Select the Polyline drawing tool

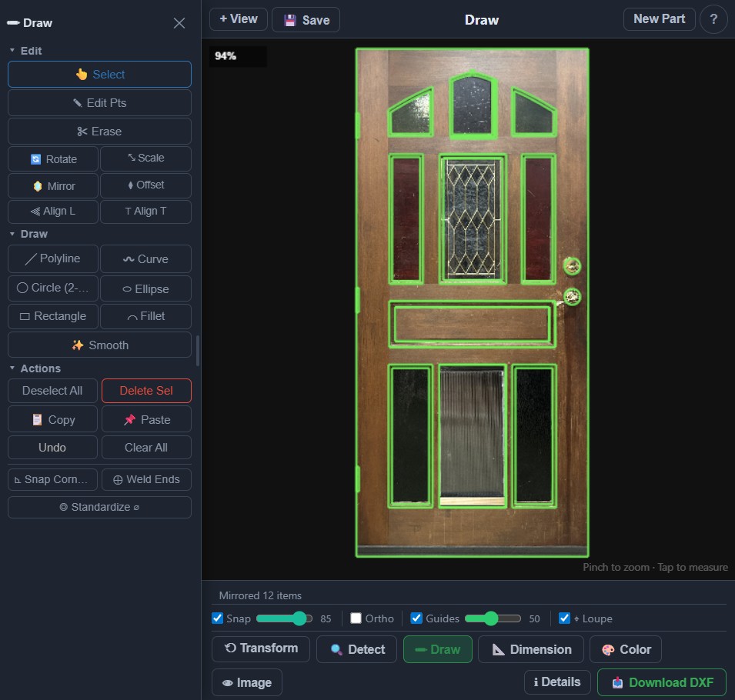[x=52, y=258]
